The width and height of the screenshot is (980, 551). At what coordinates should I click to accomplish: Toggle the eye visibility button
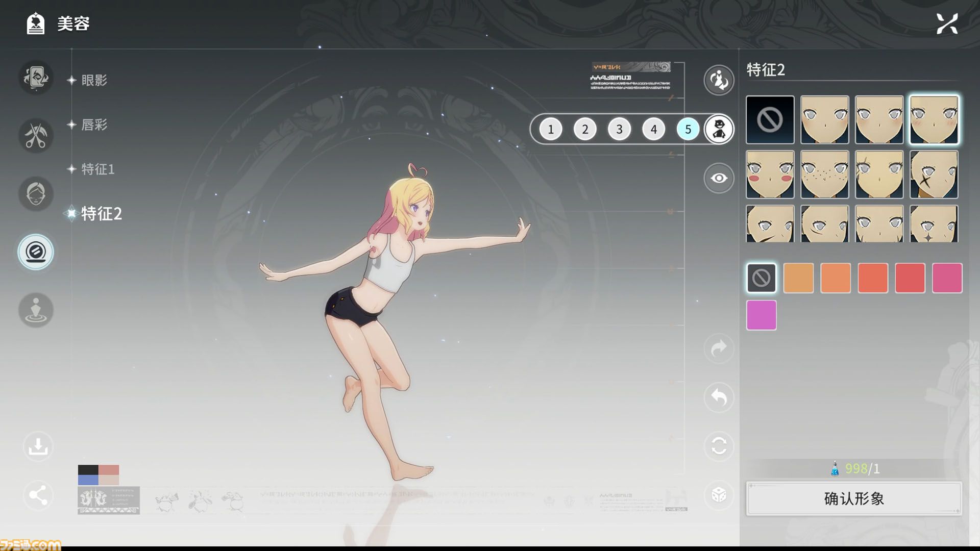pos(719,178)
